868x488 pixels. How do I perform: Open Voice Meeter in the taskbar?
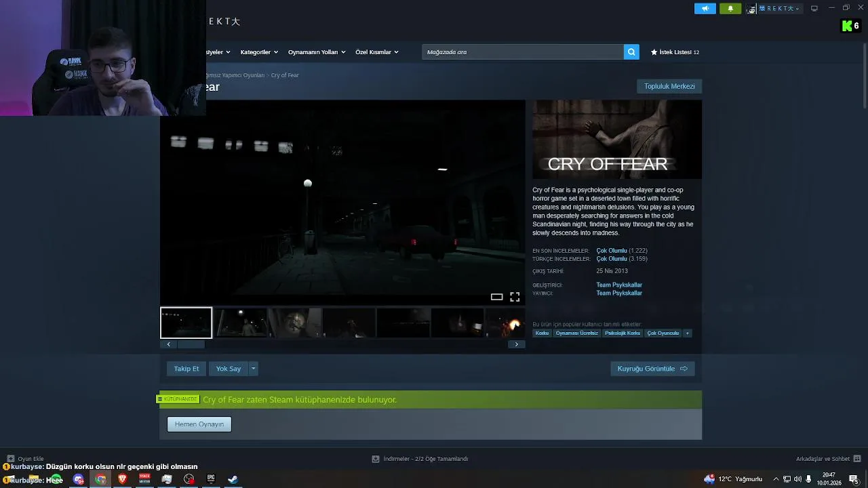click(x=144, y=479)
